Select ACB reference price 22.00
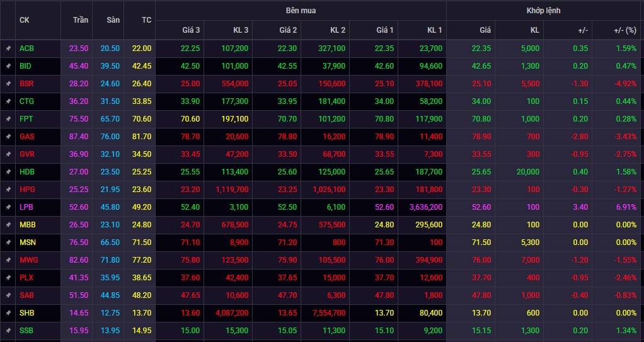The height and width of the screenshot is (342, 644). click(142, 48)
